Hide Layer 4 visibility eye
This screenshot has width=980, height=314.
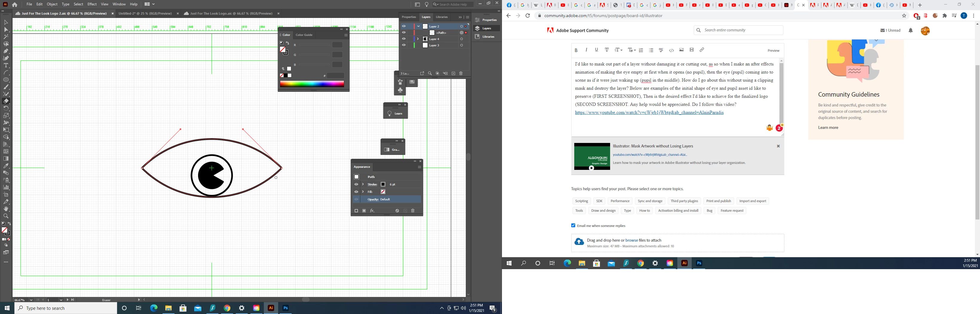[x=404, y=39]
